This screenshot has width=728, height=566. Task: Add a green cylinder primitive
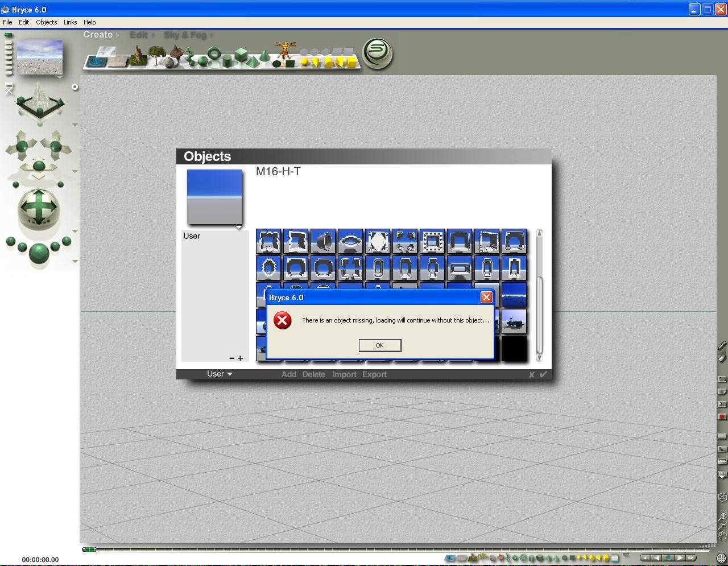pos(226,60)
